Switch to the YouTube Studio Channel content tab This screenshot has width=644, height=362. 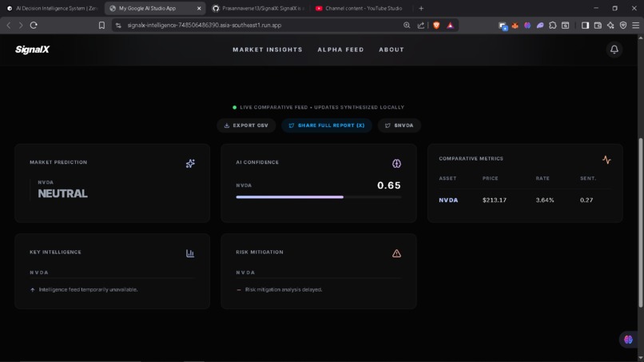tap(360, 8)
